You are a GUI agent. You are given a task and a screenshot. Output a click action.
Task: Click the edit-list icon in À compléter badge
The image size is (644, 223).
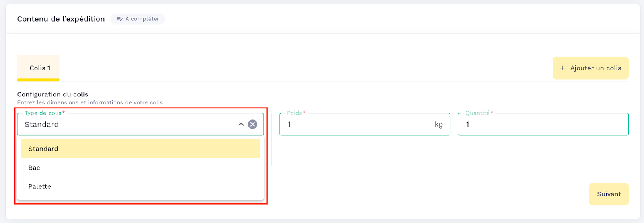120,19
